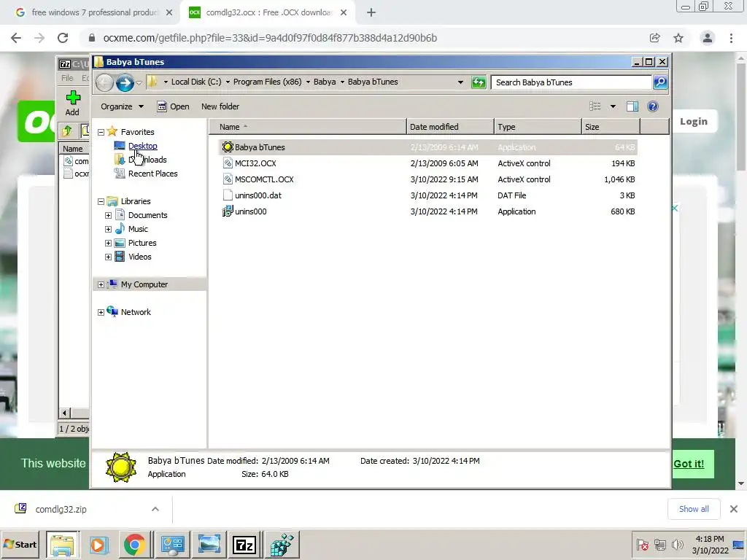Expand the Documents library node

pos(108,216)
